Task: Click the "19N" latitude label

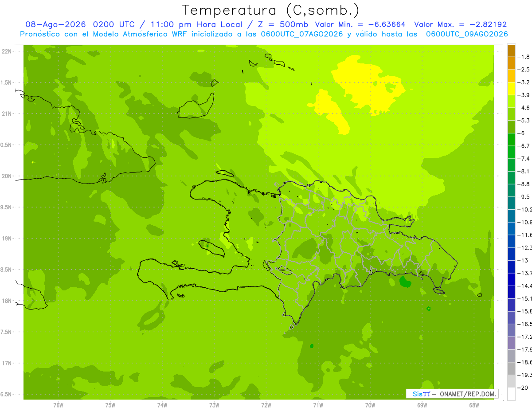Action: [7, 239]
